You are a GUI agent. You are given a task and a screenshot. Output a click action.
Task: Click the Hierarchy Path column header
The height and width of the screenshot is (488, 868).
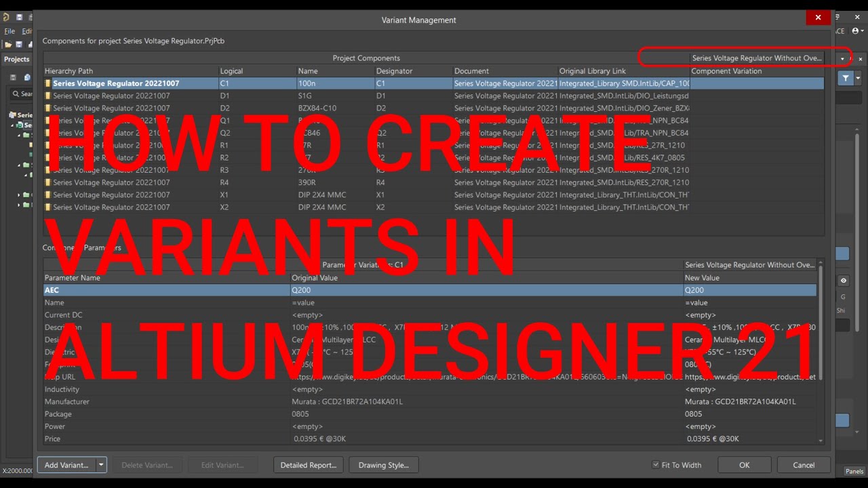coord(130,71)
